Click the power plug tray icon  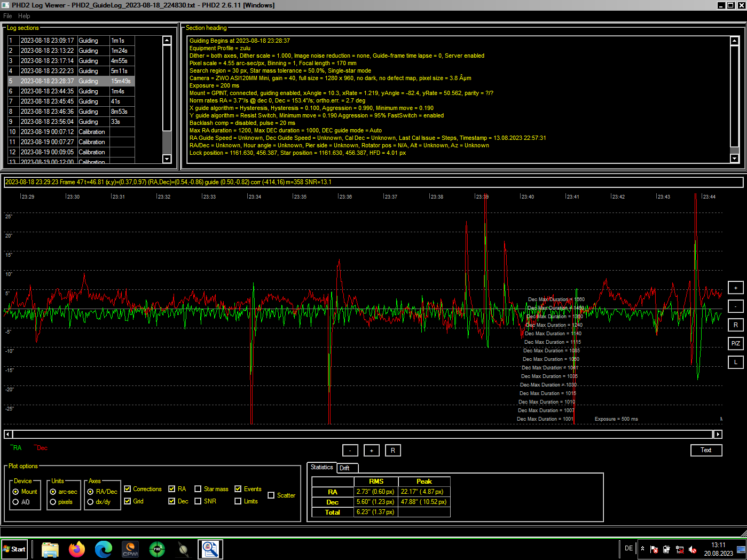click(x=667, y=549)
